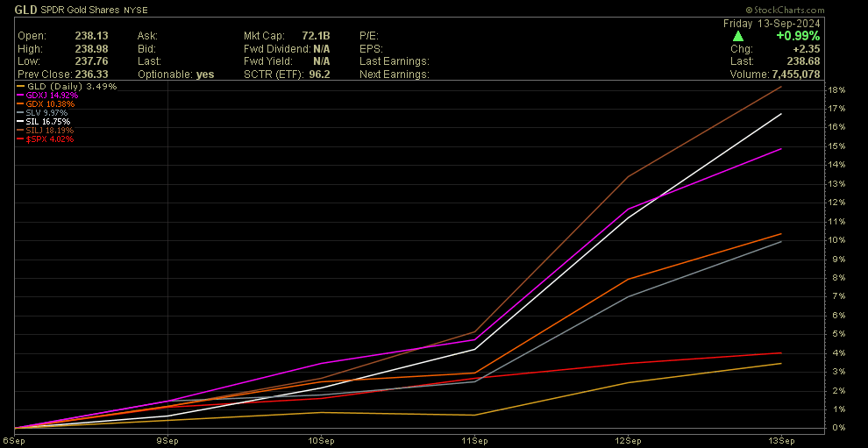Click the gold GLD line endpoint at 13Sep
Image resolution: width=868 pixels, height=448 pixels.
[781, 363]
